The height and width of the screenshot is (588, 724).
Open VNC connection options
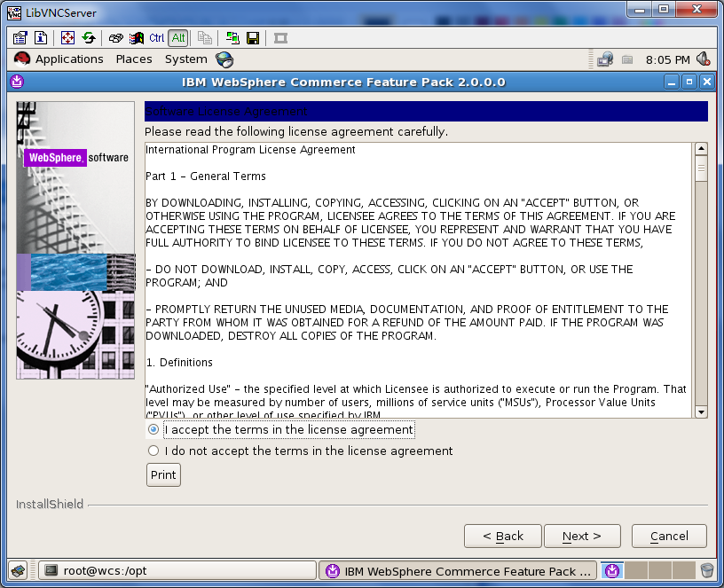[x=20, y=37]
